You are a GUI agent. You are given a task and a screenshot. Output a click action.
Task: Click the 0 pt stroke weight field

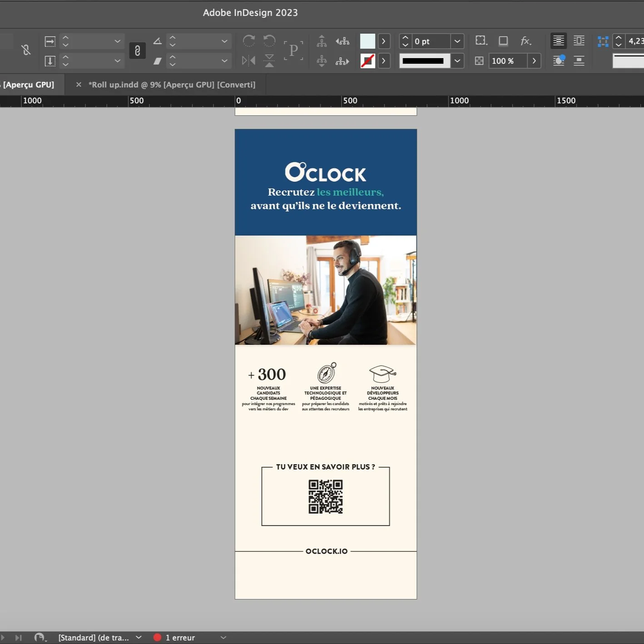[x=431, y=41]
